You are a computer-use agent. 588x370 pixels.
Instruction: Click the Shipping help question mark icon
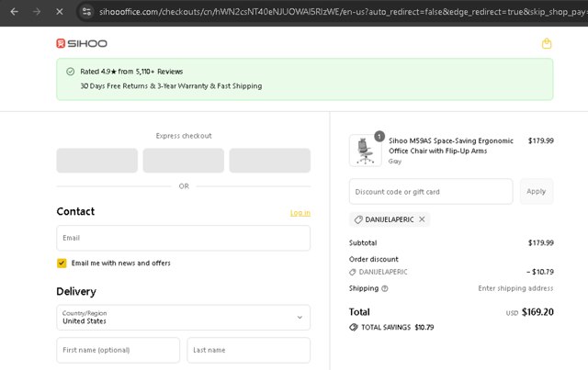coord(385,288)
